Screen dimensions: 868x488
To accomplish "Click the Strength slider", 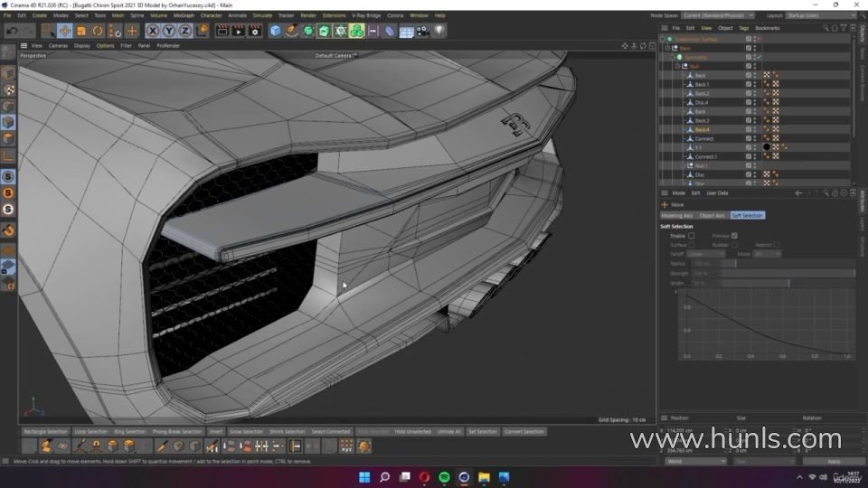I will tap(788, 273).
